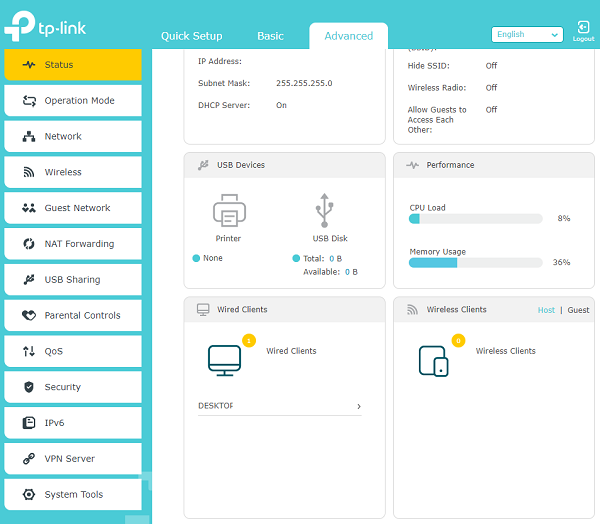Click the wired clients monitor icon
Screen dimensions: 600x524
pos(224,361)
